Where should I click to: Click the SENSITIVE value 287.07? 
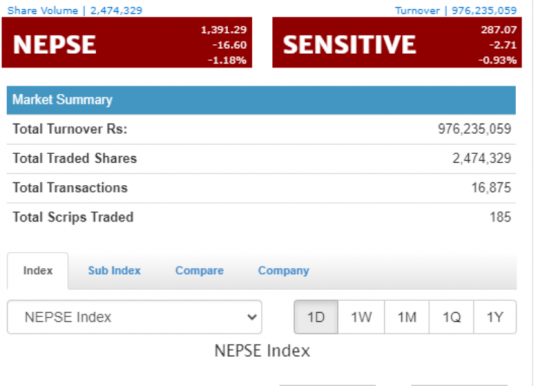coord(499,30)
